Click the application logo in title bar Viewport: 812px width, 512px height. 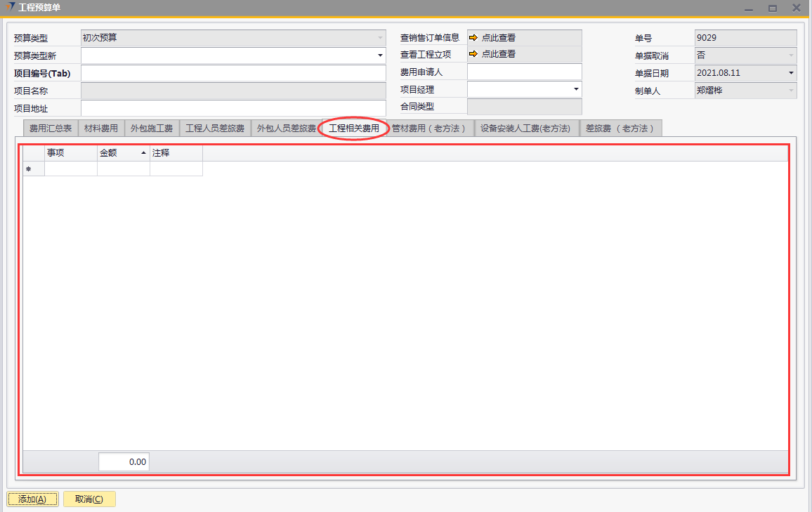[x=10, y=8]
